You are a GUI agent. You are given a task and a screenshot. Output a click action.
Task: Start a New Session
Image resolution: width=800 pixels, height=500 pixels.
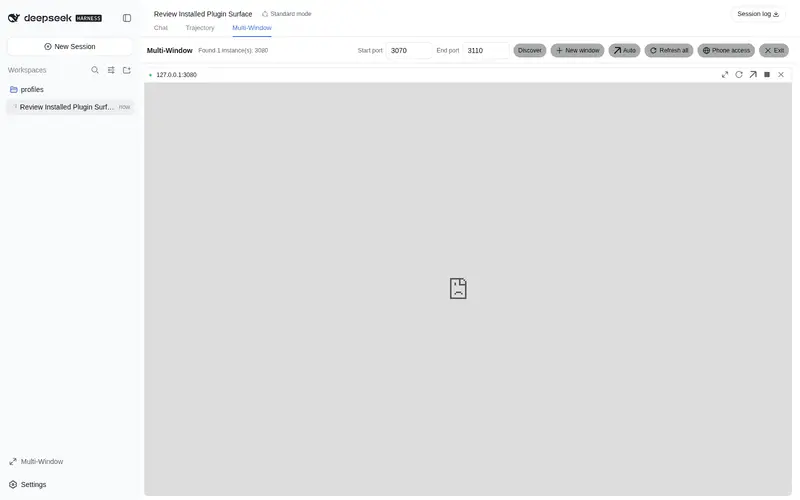click(x=70, y=46)
